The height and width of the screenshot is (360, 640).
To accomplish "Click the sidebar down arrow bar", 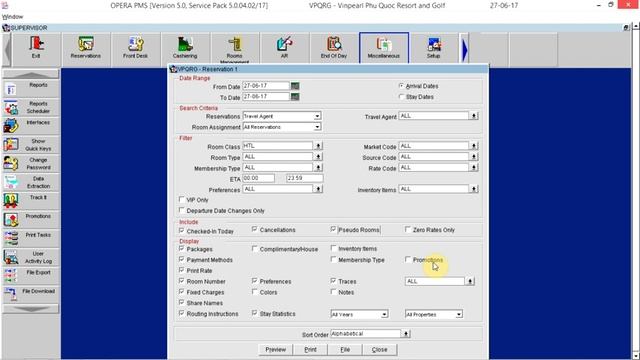I will coord(31,309).
